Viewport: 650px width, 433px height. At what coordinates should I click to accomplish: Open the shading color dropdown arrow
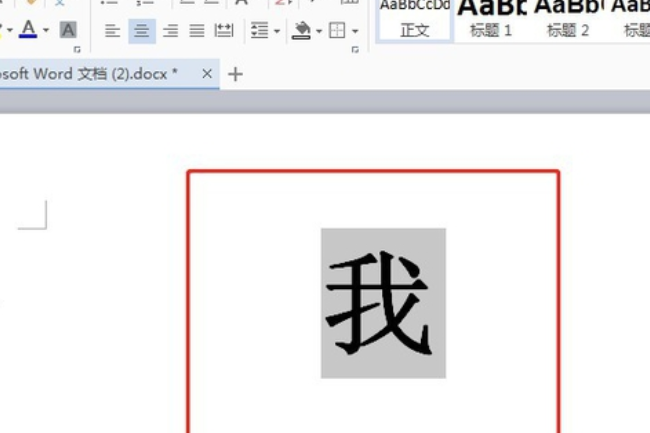pos(319,31)
